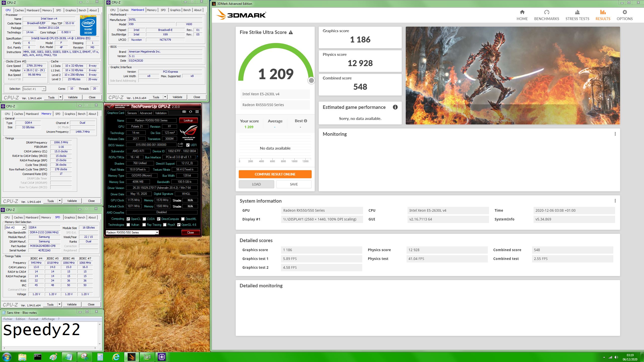644x362 pixels.
Task: Go to BENCHMARKS in 3DMark
Action: coord(546,15)
